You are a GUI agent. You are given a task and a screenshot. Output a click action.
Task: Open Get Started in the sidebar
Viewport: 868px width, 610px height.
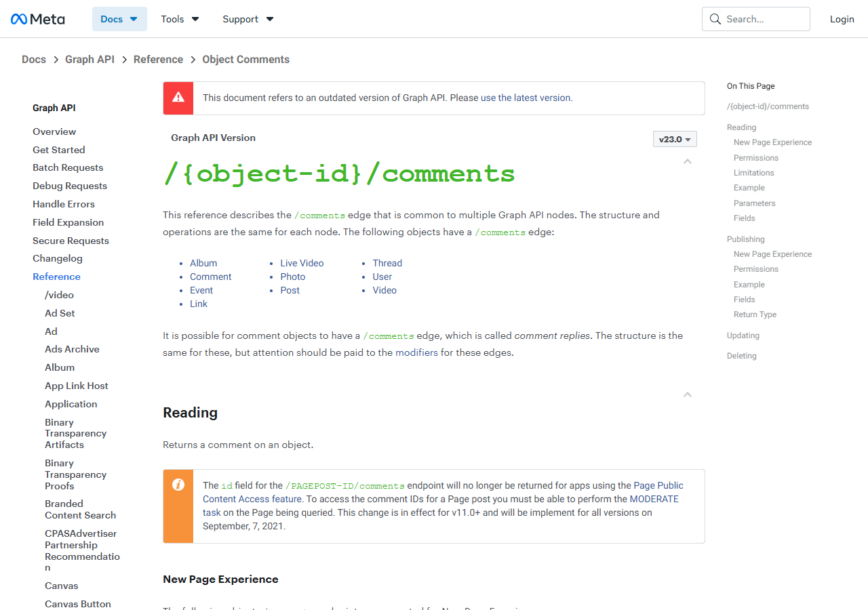tap(59, 150)
